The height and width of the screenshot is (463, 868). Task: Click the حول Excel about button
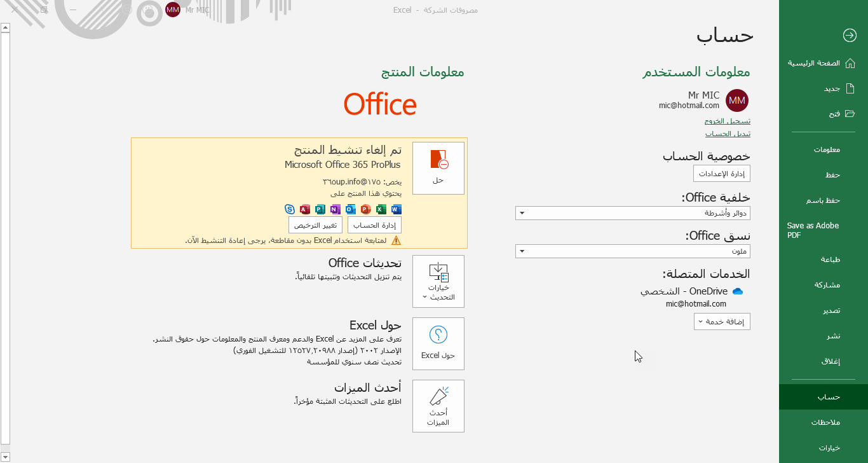point(438,343)
